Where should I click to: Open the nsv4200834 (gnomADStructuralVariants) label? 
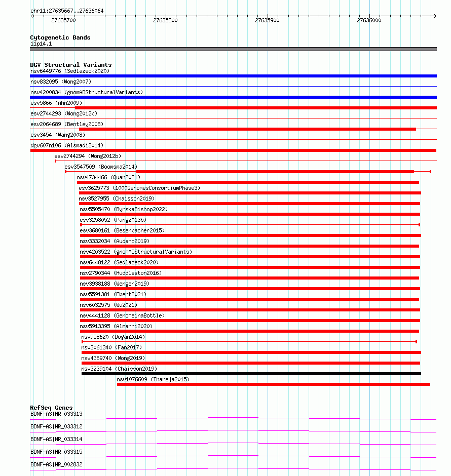[x=87, y=92]
